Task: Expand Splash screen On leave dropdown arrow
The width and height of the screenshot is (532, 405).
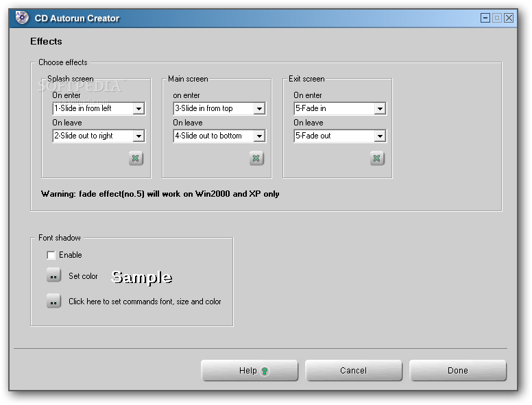Action: [138, 136]
